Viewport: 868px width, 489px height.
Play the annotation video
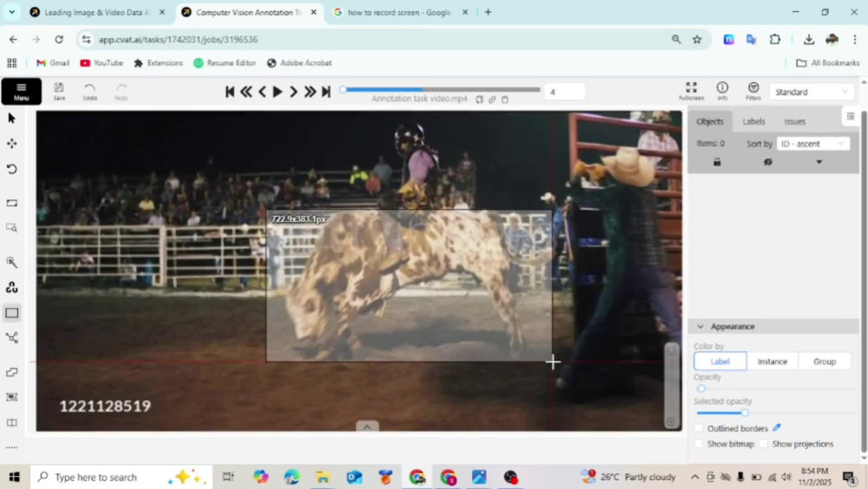[278, 92]
